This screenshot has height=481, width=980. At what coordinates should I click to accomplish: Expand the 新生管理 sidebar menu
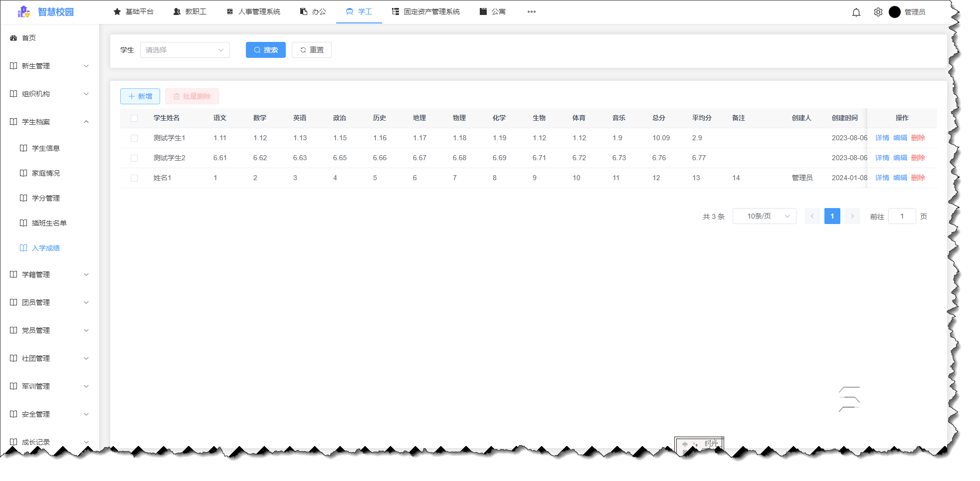click(x=49, y=66)
